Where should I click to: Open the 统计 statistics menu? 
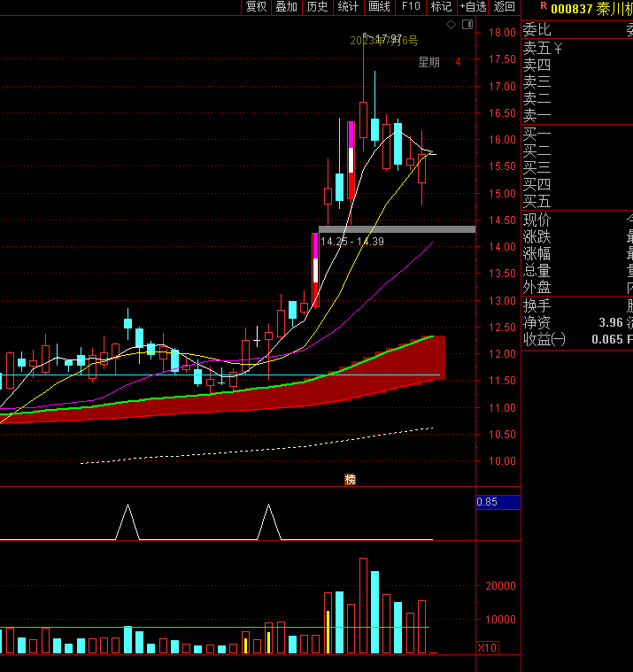click(x=349, y=6)
